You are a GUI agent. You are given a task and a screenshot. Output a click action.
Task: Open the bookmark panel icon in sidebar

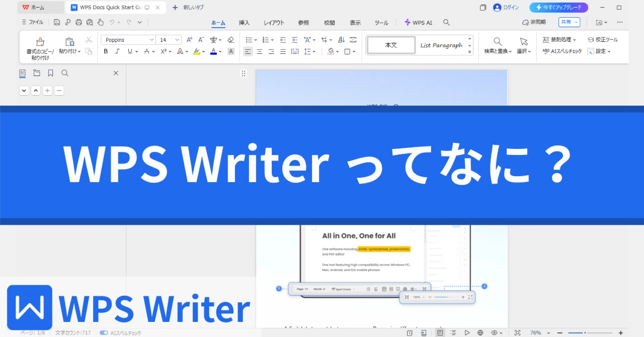pyautogui.click(x=51, y=73)
